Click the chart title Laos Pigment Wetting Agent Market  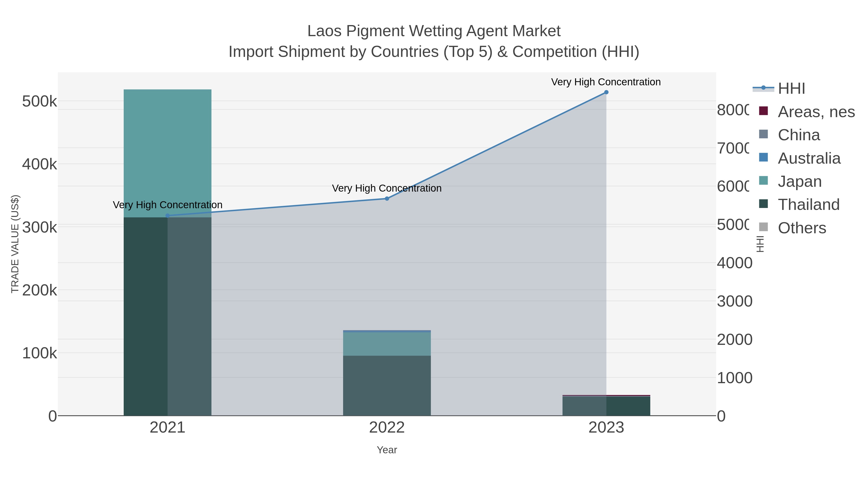(x=434, y=31)
